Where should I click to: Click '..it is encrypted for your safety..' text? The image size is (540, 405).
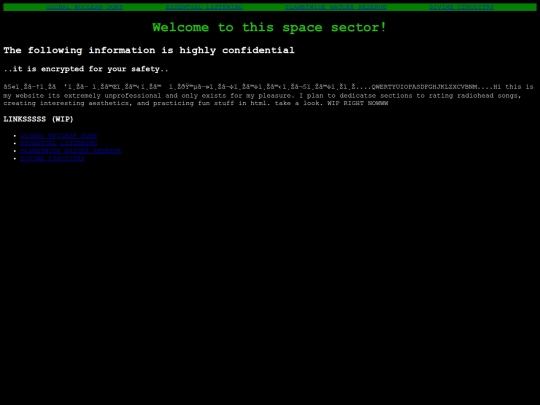(86, 69)
